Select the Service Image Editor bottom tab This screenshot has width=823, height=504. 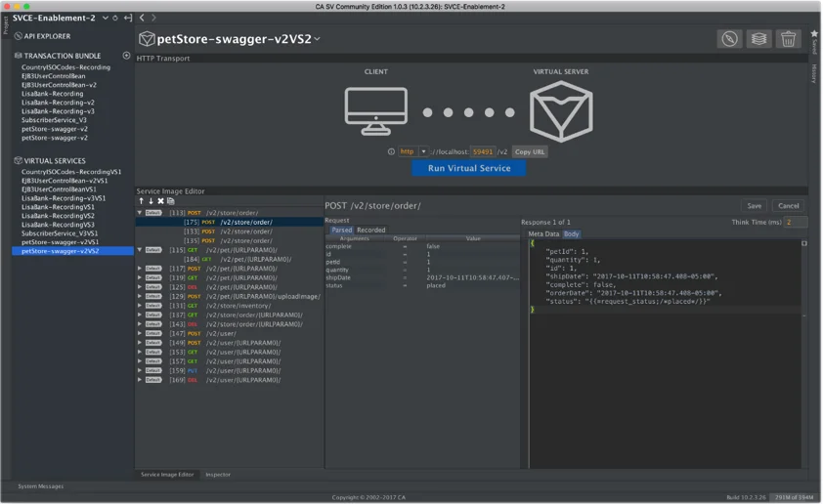pyautogui.click(x=167, y=475)
